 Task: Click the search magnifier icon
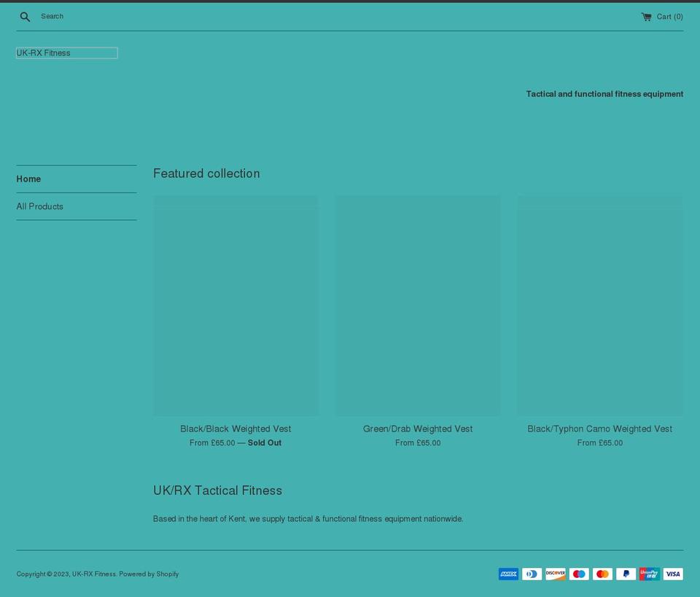click(25, 17)
